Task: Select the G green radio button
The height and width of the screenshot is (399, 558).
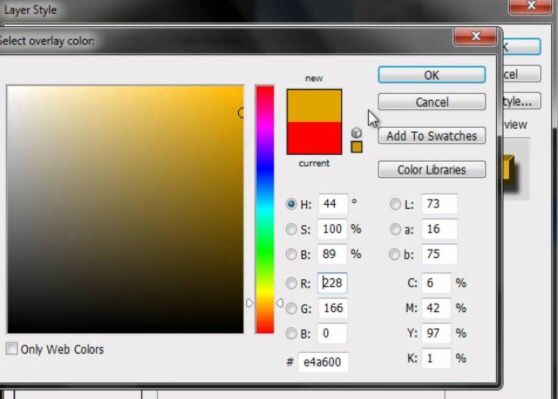Action: click(x=291, y=308)
